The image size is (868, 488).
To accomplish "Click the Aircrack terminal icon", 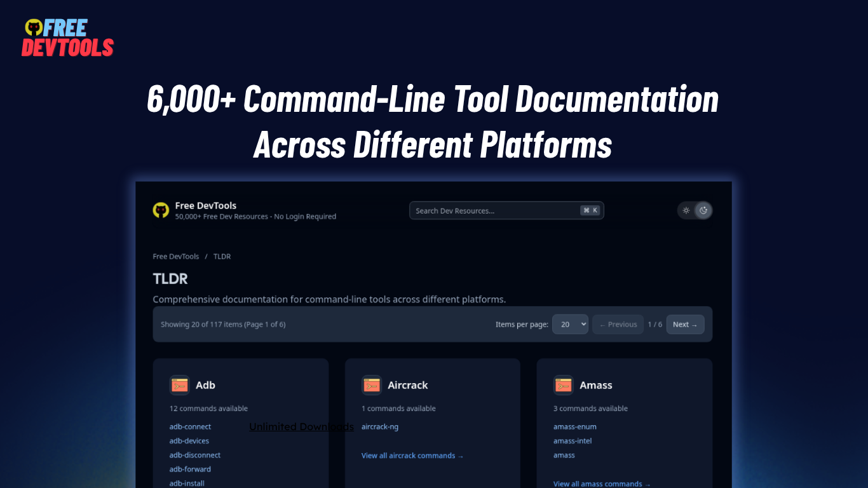I will [372, 385].
